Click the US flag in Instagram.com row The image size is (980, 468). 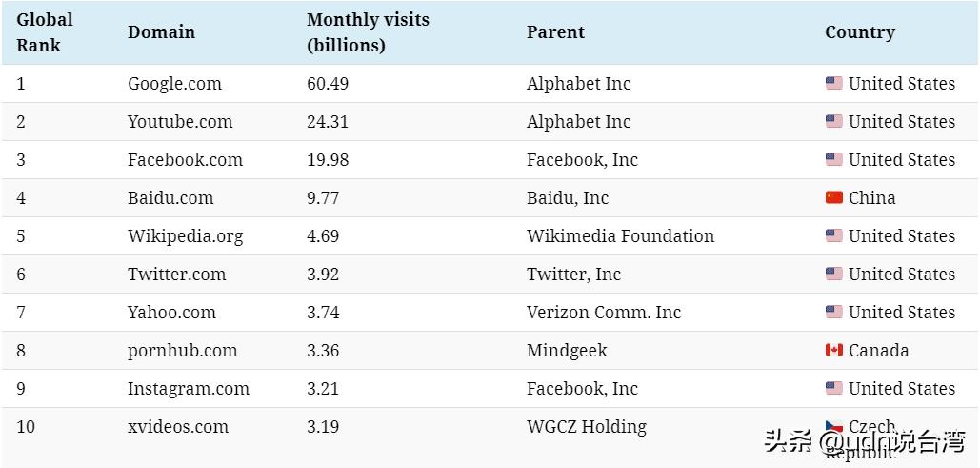tap(833, 388)
